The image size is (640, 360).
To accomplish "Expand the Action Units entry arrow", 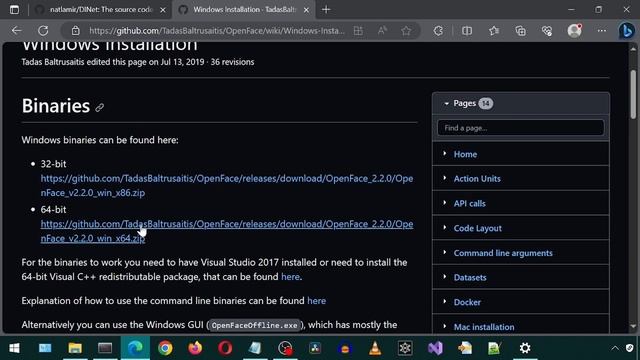I will (x=444, y=178).
